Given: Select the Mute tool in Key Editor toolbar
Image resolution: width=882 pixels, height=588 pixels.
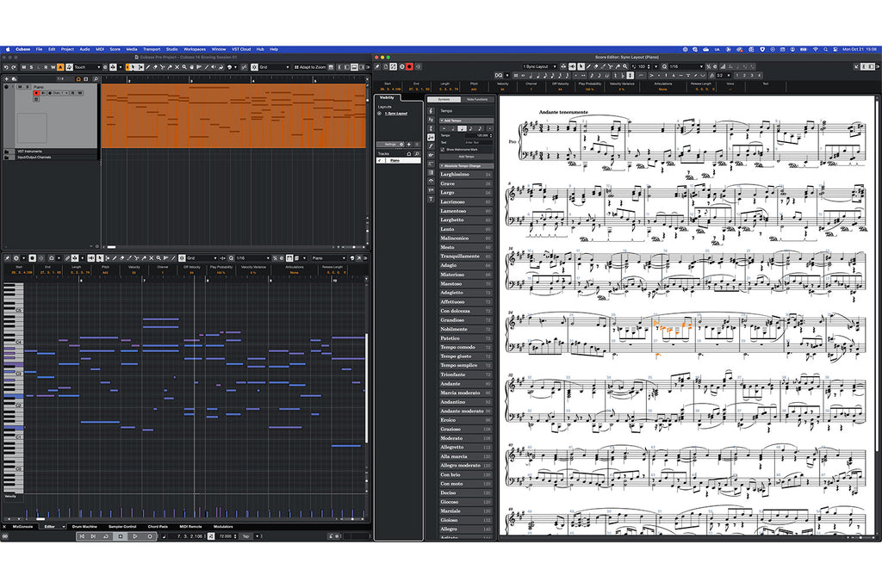Looking at the screenshot, I should pos(152,258).
